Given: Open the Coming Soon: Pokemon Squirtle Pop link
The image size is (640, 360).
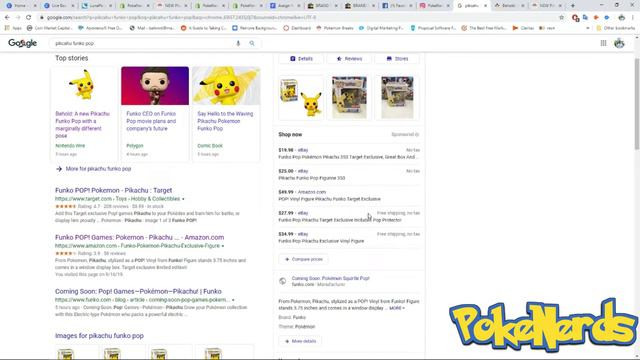Looking at the screenshot, I should click(x=330, y=278).
